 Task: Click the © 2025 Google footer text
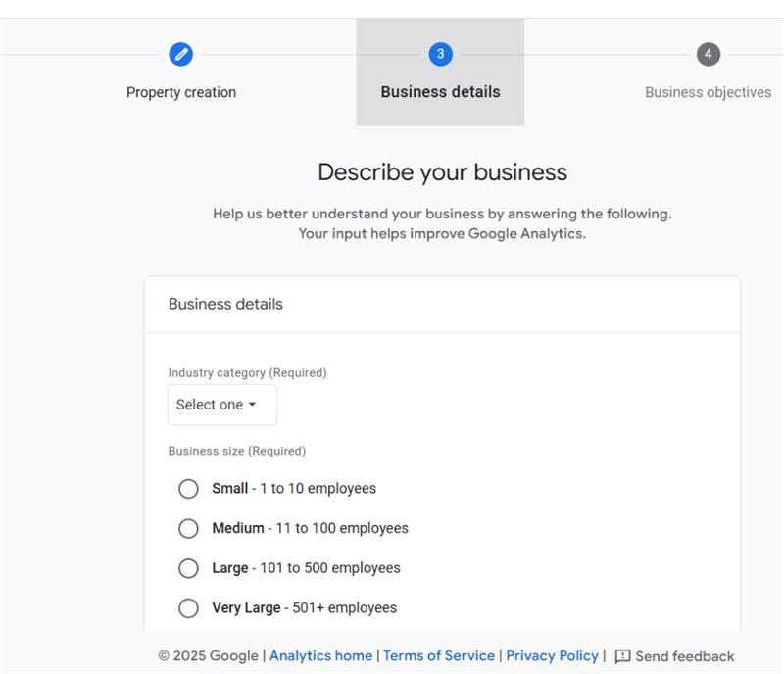point(212,655)
